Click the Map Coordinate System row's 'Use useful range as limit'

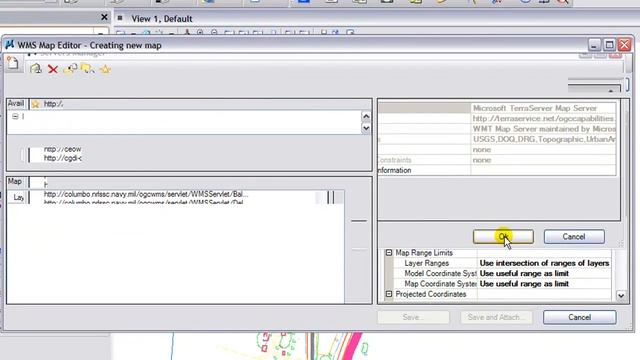click(x=524, y=284)
